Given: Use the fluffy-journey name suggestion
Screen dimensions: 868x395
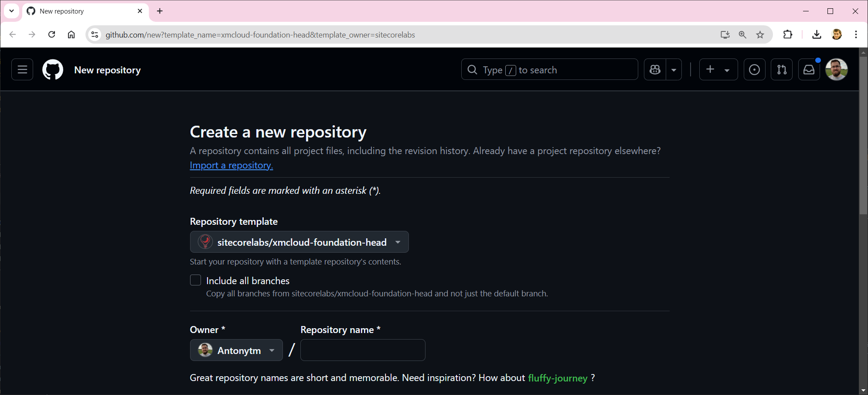Looking at the screenshot, I should [558, 378].
